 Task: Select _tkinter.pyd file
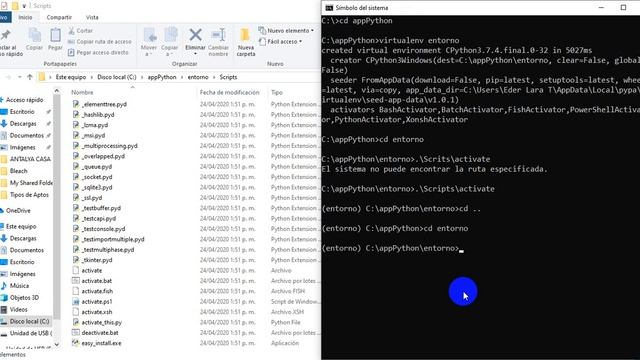pos(97,260)
